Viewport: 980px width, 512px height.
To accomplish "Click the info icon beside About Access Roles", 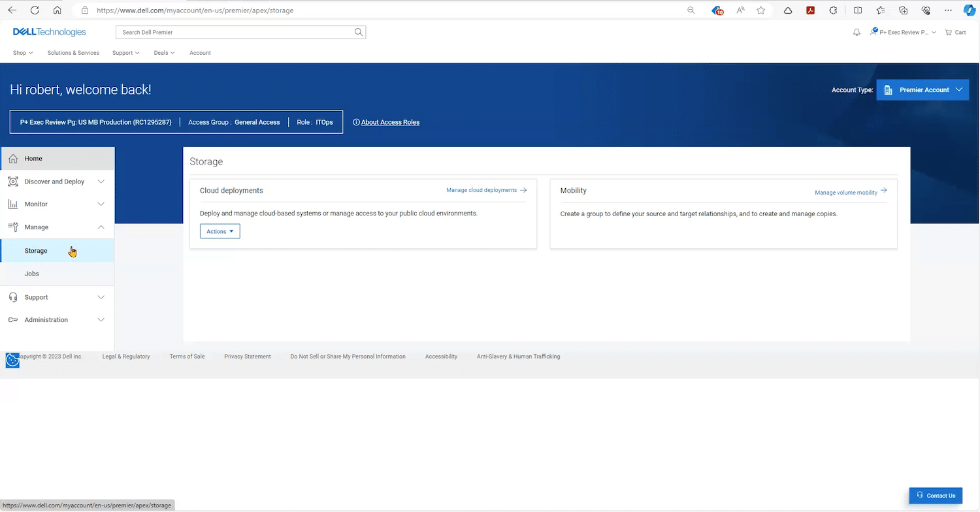I will [356, 122].
